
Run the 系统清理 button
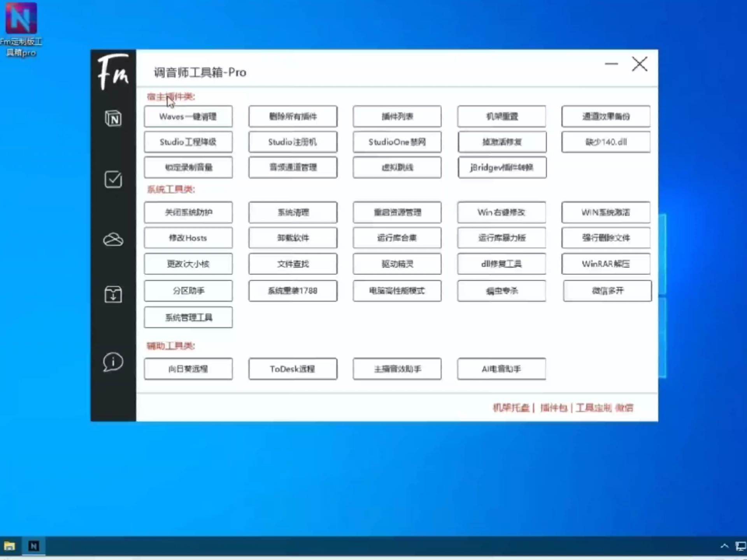(293, 212)
